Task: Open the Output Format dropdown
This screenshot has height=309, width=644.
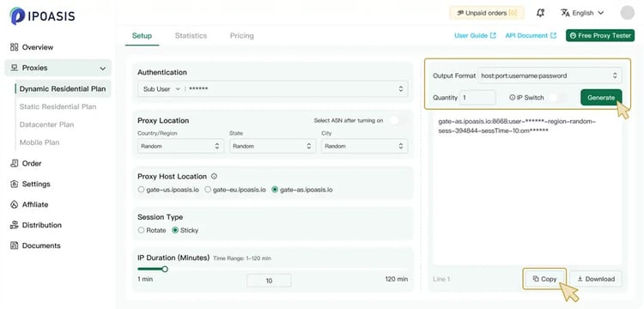Action: pos(550,76)
